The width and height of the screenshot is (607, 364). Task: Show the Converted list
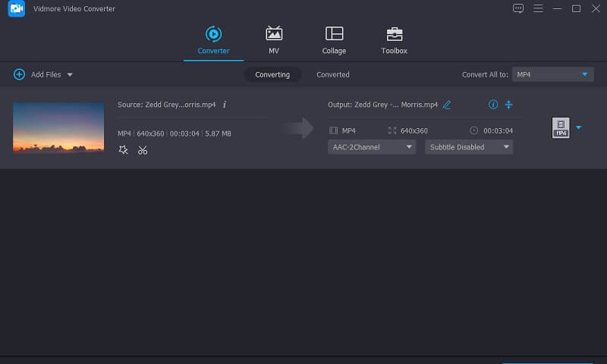333,74
